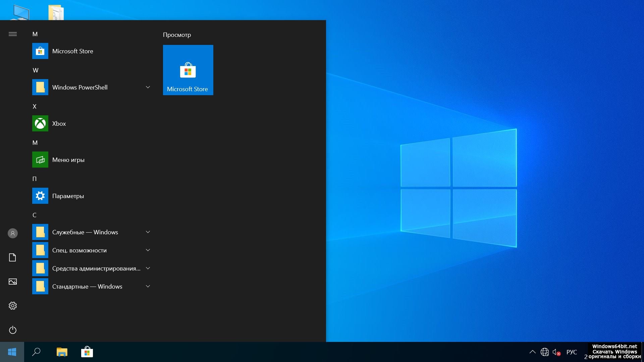Open Microsoft Store from the app list
Screen dimensions: 644x362
click(x=72, y=51)
